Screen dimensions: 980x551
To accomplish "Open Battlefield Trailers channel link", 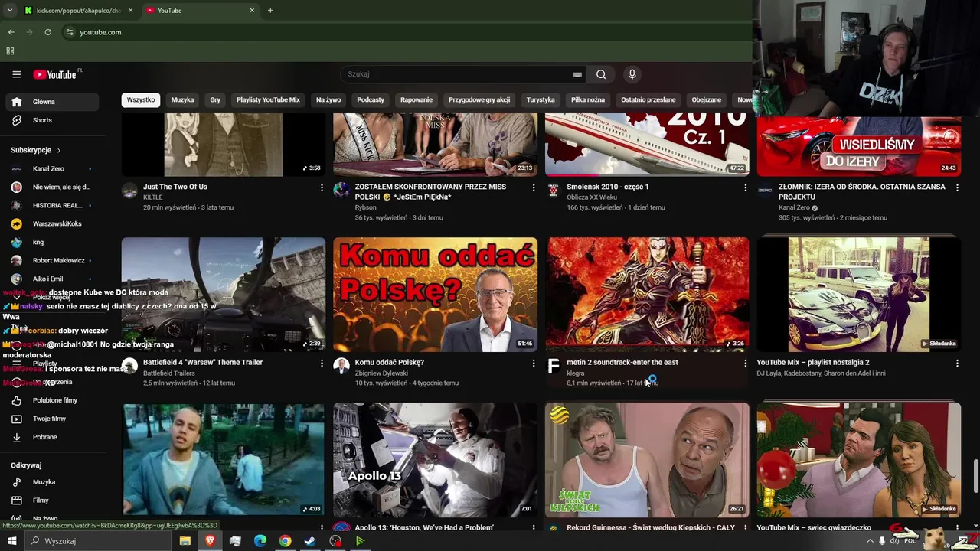I will pyautogui.click(x=169, y=373).
